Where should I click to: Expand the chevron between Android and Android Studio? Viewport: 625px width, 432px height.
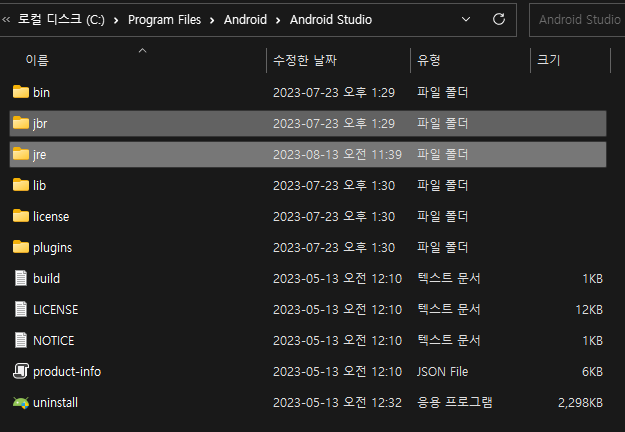tap(278, 20)
